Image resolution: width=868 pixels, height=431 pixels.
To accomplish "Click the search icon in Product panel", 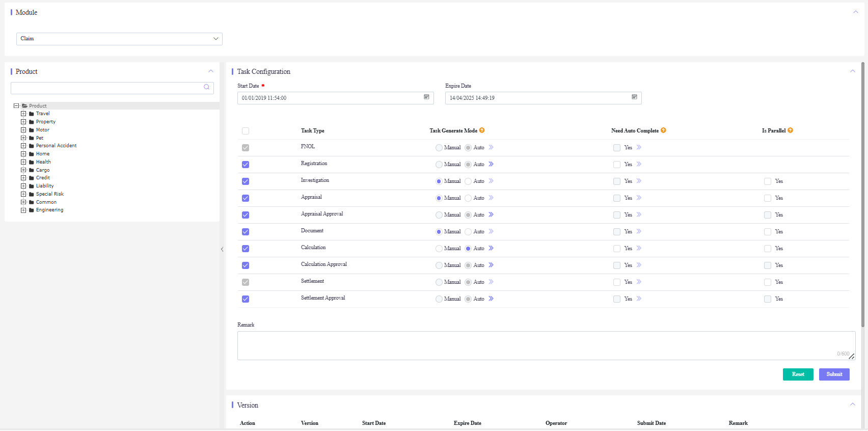I will pyautogui.click(x=206, y=87).
